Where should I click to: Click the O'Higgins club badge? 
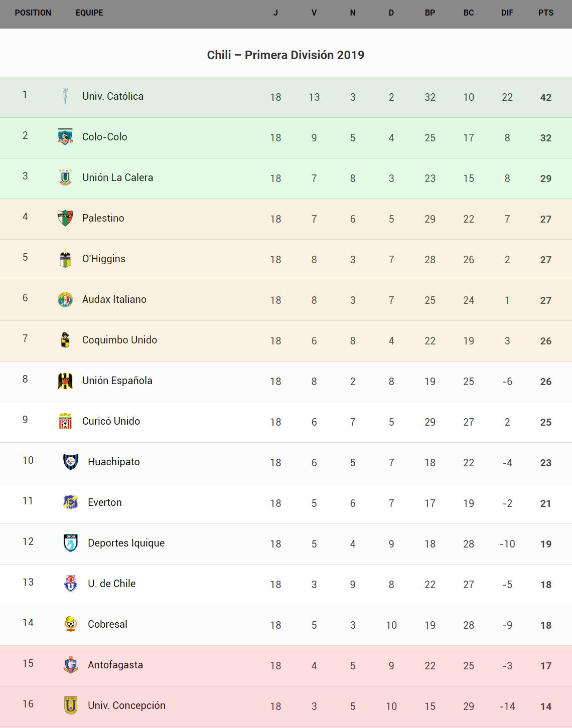pyautogui.click(x=65, y=259)
